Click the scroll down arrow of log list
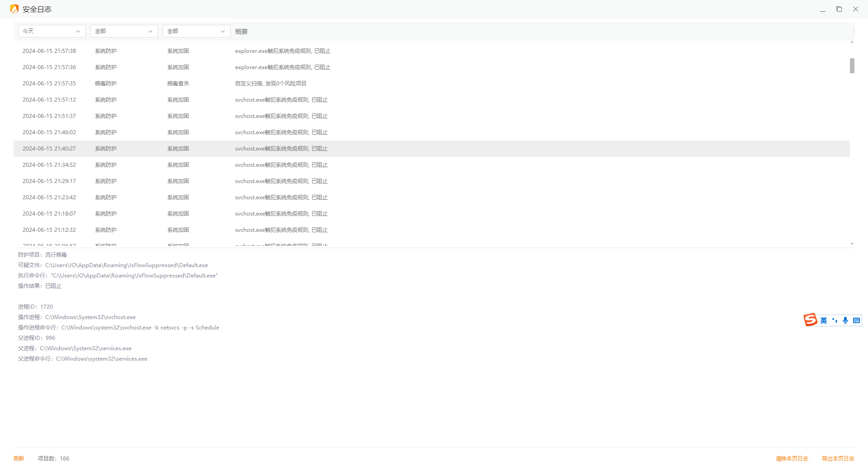This screenshot has height=470, width=868. click(x=852, y=244)
